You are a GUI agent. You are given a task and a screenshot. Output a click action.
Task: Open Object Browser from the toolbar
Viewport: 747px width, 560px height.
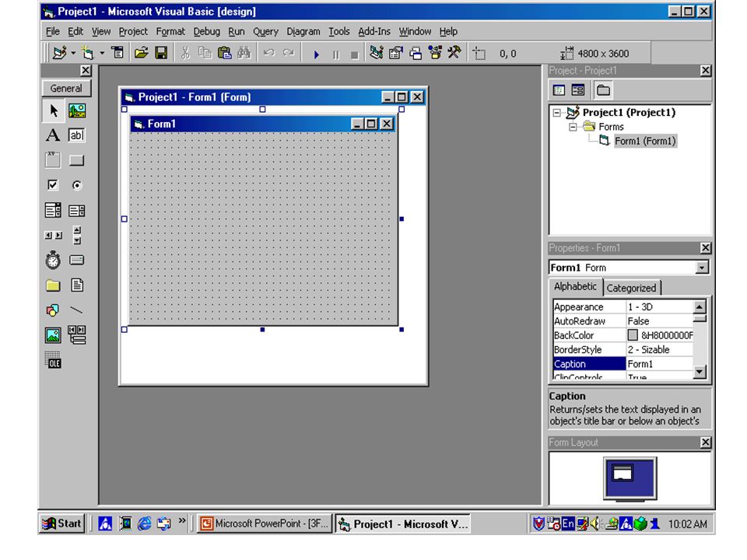pyautogui.click(x=435, y=53)
